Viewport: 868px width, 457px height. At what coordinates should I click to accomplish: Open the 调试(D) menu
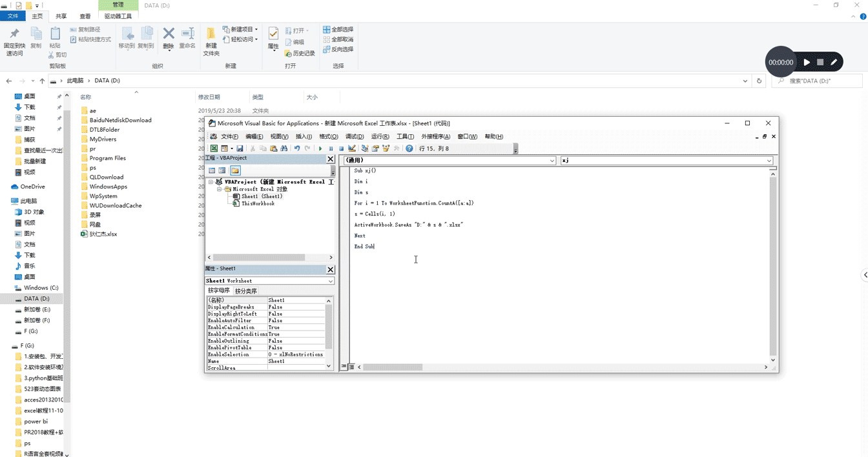pos(355,136)
